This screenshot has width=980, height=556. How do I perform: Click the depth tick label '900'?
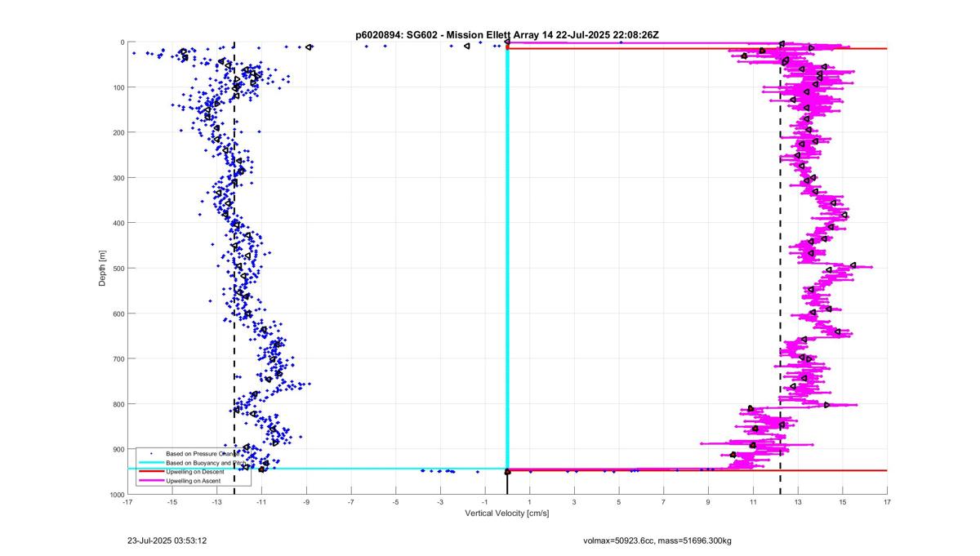coord(118,450)
